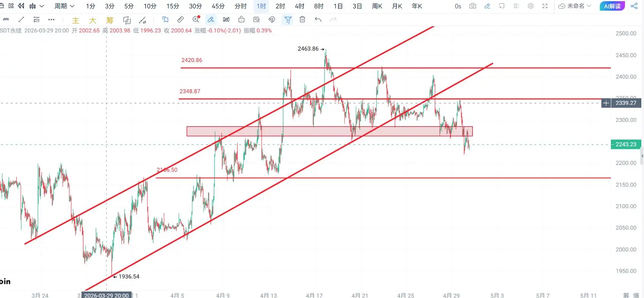Choose the 月K monthly chart

point(397,6)
